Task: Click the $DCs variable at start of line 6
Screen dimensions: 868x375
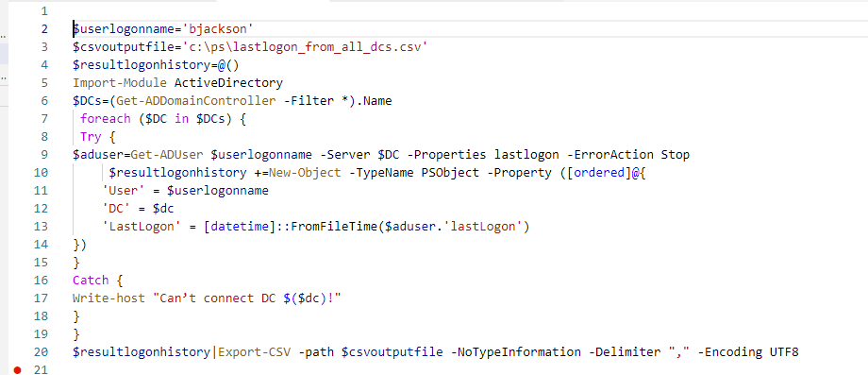Action: pyautogui.click(x=87, y=101)
